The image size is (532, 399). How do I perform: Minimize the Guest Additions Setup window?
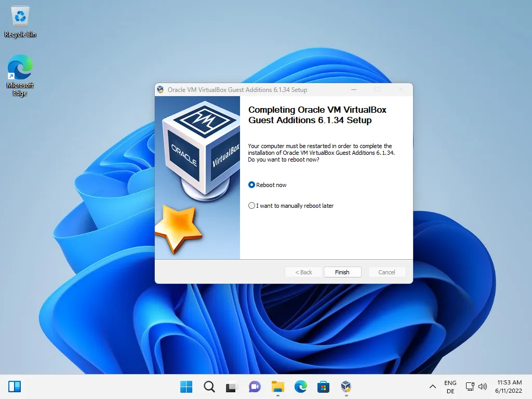(x=354, y=89)
